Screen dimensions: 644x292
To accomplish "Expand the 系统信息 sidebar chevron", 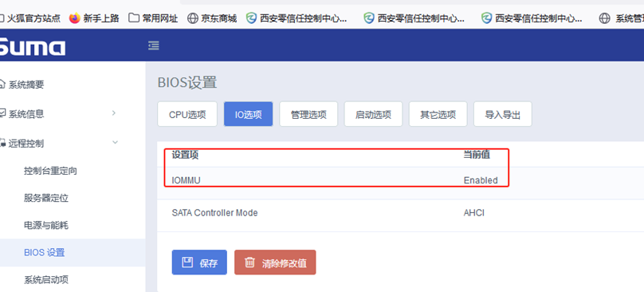I will tap(114, 113).
